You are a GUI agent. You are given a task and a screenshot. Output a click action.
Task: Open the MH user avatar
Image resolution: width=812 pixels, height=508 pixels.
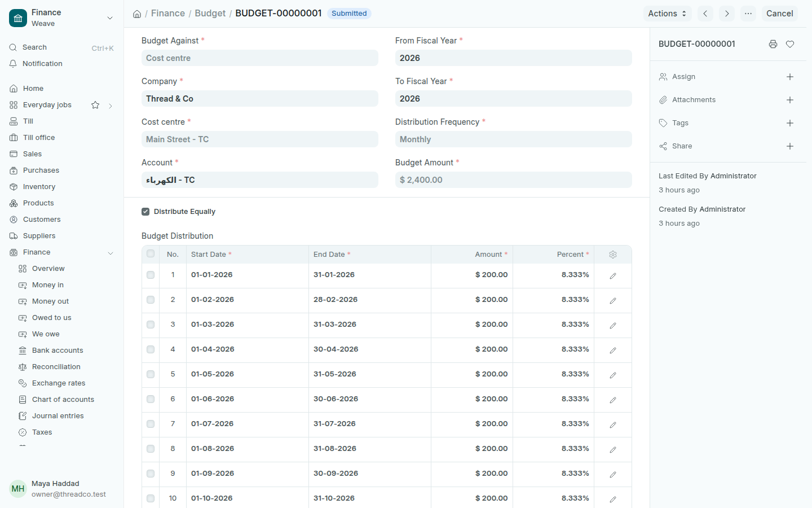[18, 489]
